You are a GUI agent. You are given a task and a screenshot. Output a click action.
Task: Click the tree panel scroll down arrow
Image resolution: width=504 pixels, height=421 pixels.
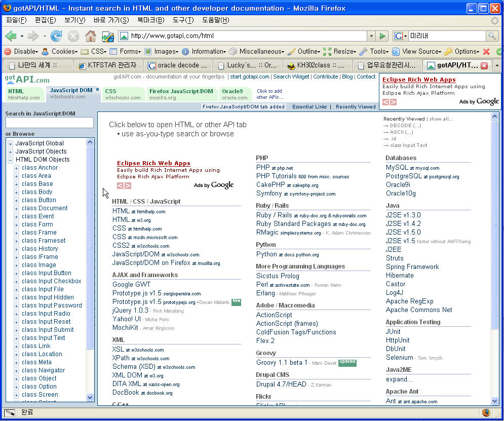click(90, 397)
